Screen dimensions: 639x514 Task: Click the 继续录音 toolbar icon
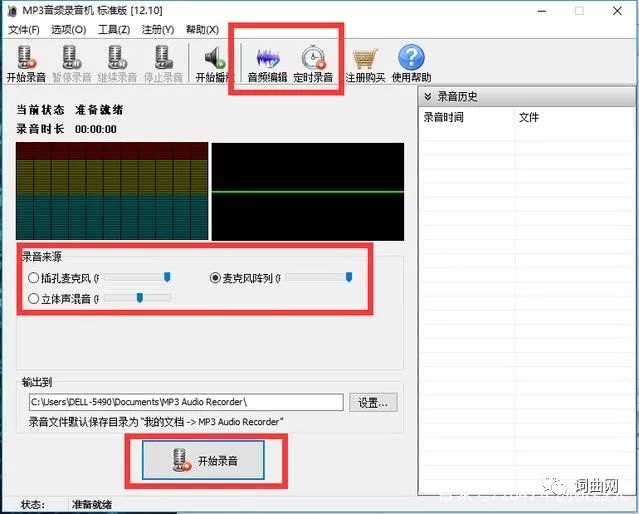click(x=117, y=58)
